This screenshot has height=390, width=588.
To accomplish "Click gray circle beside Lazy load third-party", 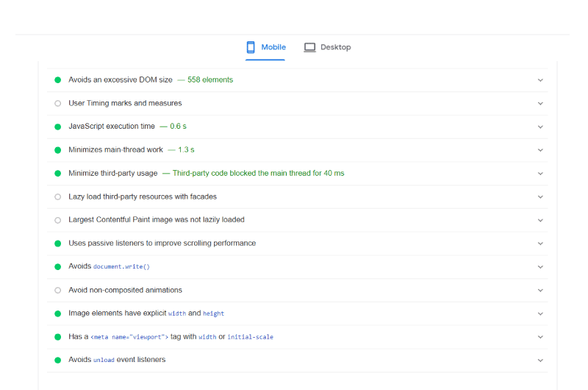I will click(58, 196).
